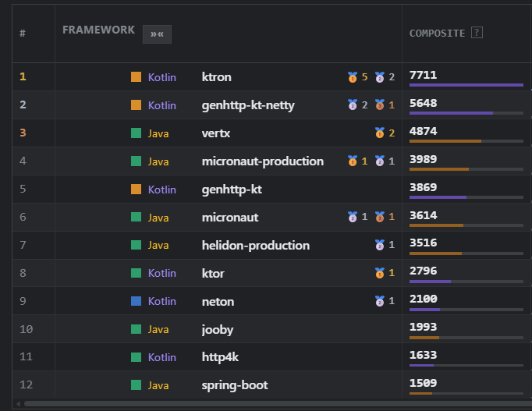Select the jooby framework name
The width and height of the screenshot is (532, 411).
click(218, 330)
